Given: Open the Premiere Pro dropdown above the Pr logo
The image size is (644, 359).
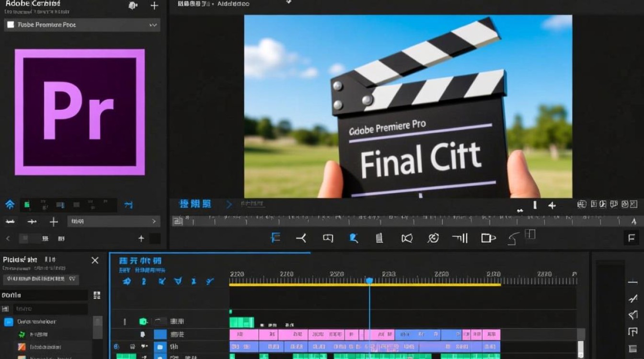Looking at the screenshot, I should (82, 25).
